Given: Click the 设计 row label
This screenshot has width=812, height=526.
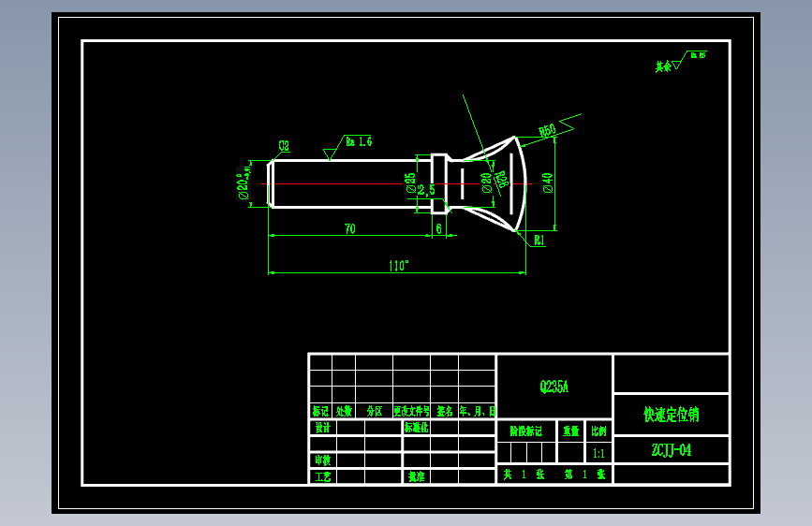Looking at the screenshot, I should point(322,428).
